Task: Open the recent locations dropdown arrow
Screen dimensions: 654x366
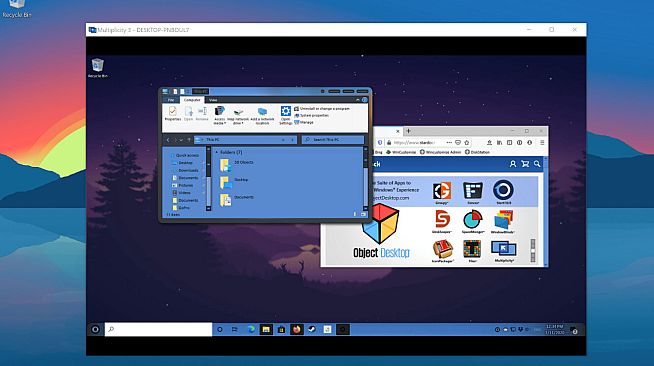Action: click(x=182, y=140)
